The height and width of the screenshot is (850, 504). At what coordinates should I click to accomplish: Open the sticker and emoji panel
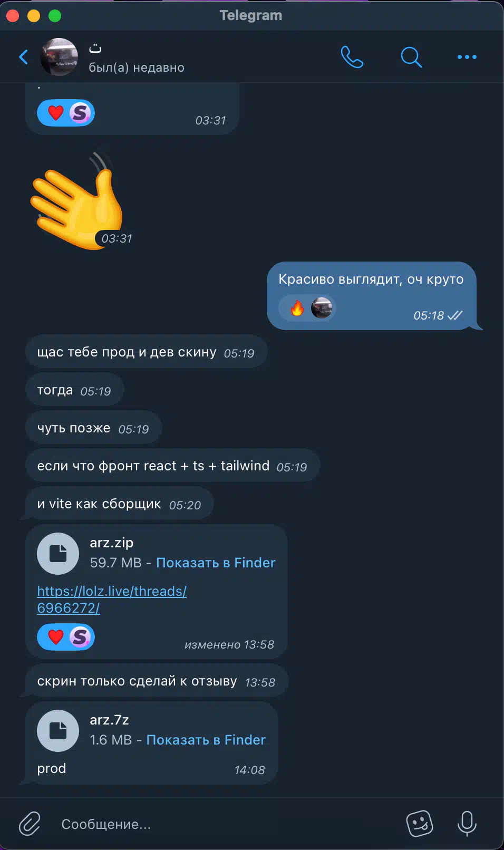[x=420, y=824]
